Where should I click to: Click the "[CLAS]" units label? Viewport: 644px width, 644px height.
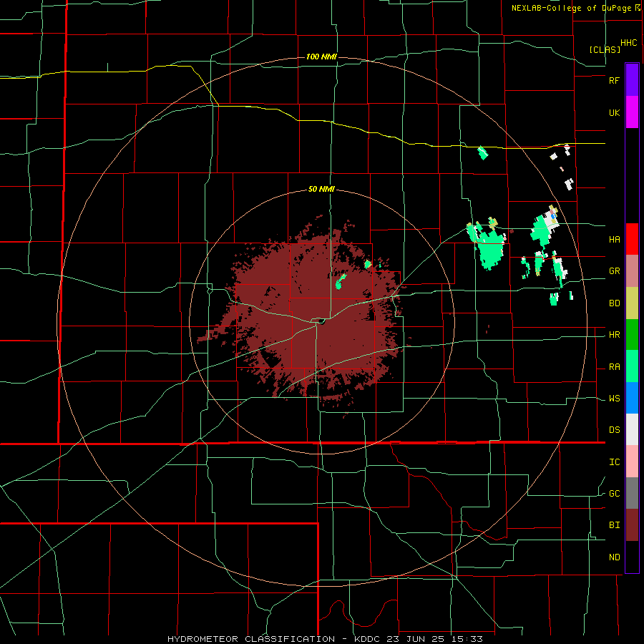pyautogui.click(x=605, y=49)
